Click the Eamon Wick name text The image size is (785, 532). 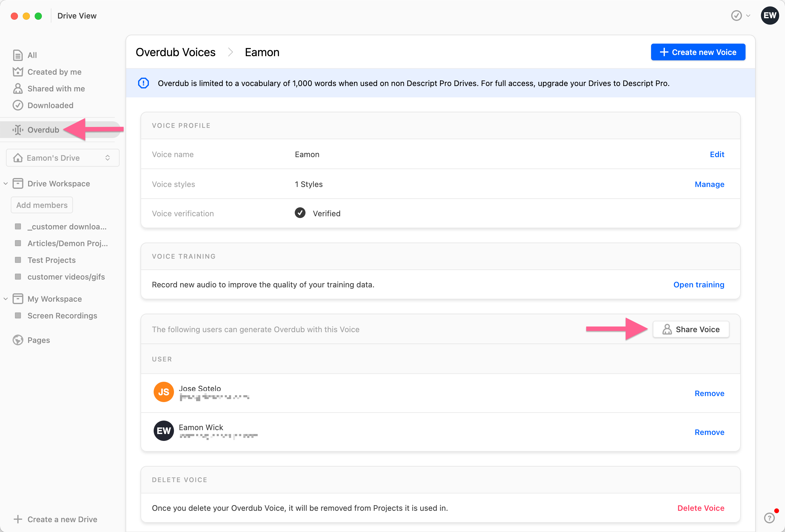(x=201, y=427)
